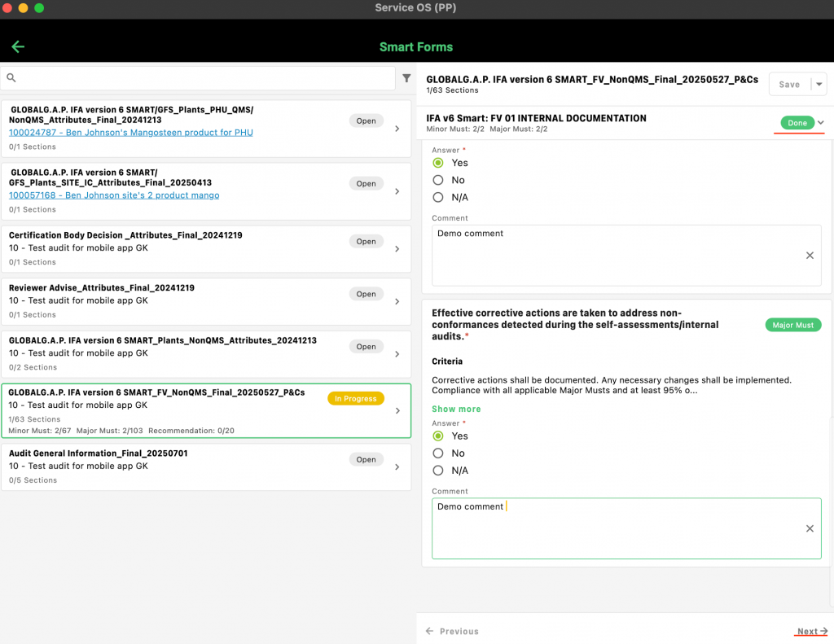
Task: Select Yes for corrective actions question
Action: 438,436
